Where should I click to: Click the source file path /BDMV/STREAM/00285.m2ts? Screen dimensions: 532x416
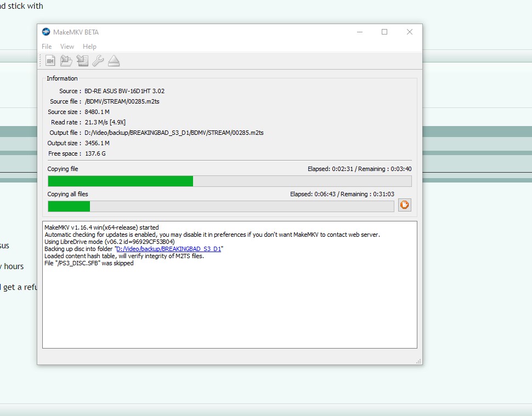(122, 101)
